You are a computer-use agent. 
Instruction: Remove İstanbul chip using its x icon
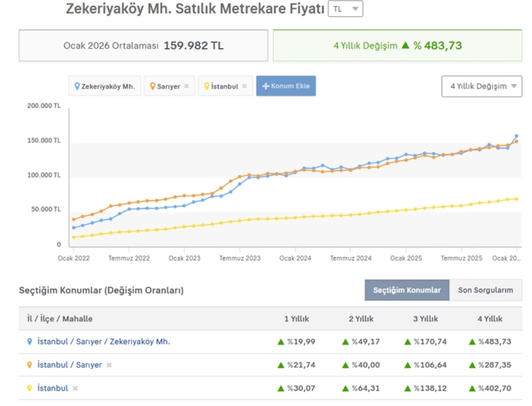coord(244,86)
